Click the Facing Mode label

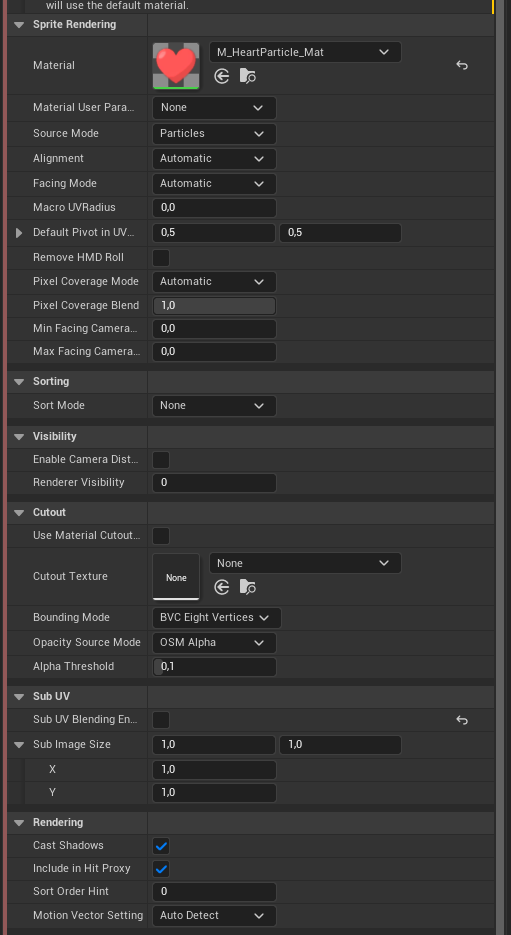(64, 184)
